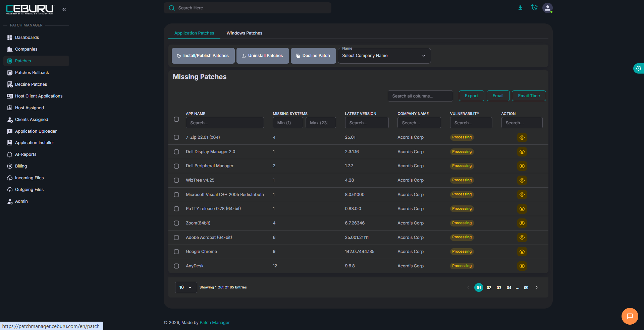Focus the Missing Systems Min filter
Screen dimensions: 644x330
tap(288, 123)
